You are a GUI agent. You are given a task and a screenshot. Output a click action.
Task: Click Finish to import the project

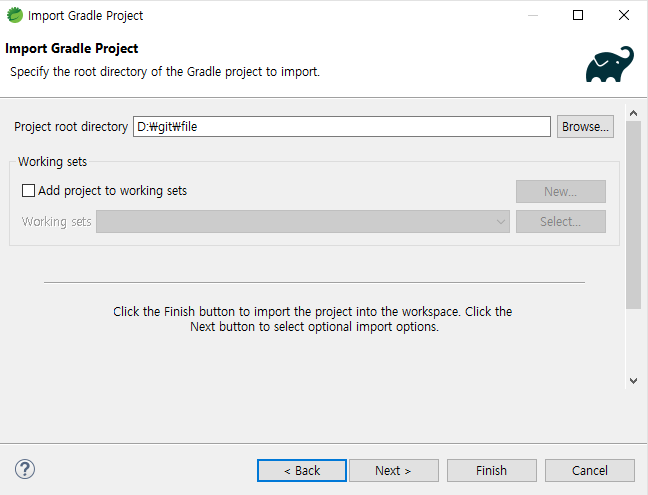pos(491,471)
